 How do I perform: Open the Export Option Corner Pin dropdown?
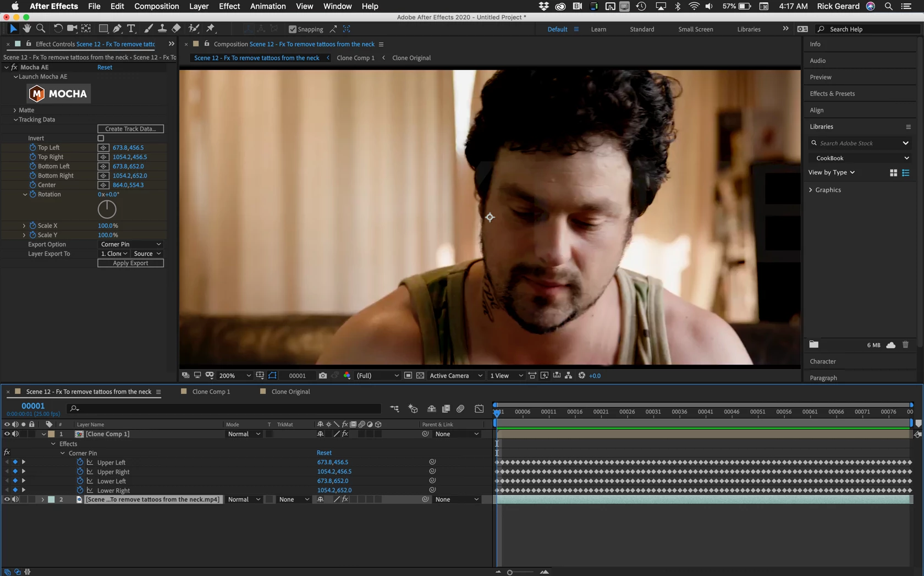tap(131, 244)
